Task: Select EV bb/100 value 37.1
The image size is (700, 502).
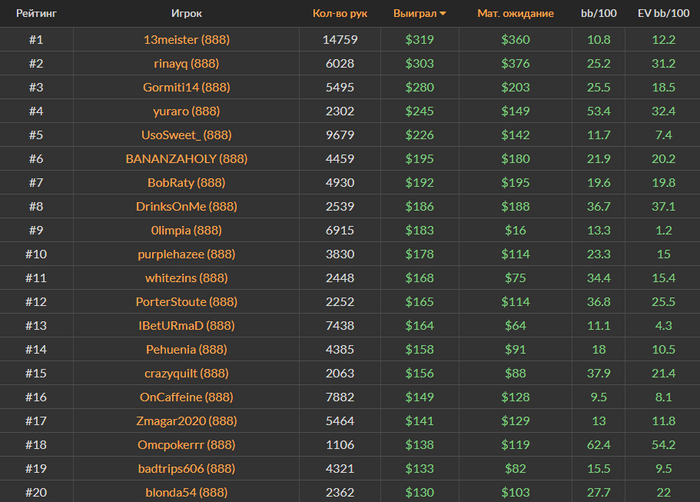Action: (663, 206)
